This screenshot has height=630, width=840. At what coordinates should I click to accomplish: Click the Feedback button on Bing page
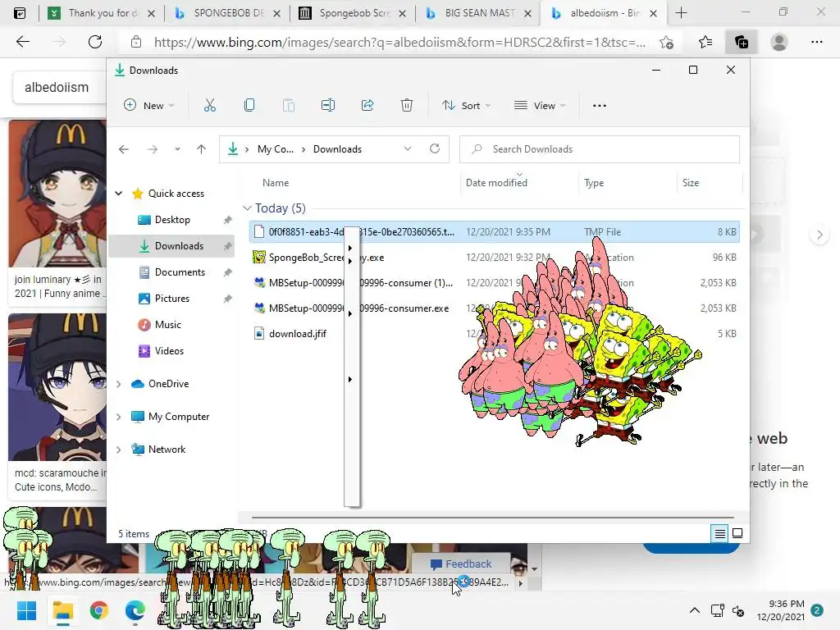461,564
